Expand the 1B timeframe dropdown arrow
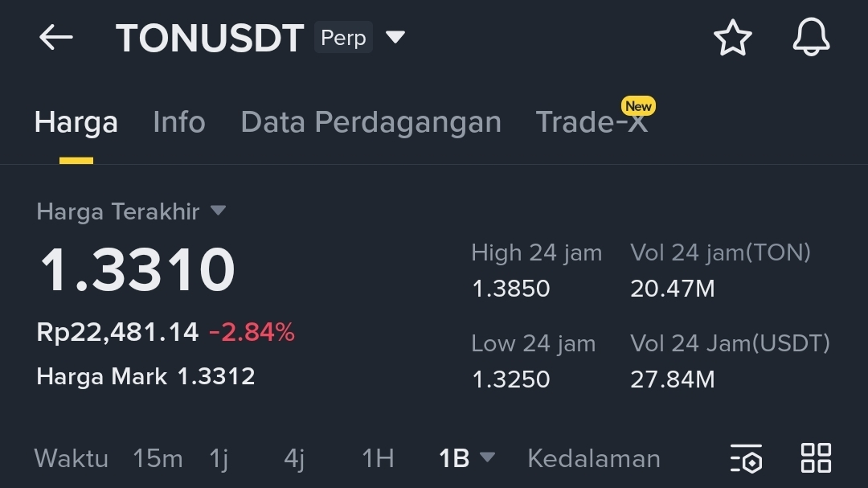This screenshot has width=868, height=488. 487,457
